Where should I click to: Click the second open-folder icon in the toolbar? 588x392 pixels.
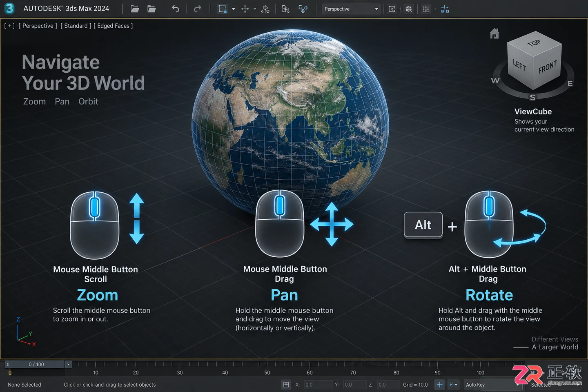click(x=151, y=9)
